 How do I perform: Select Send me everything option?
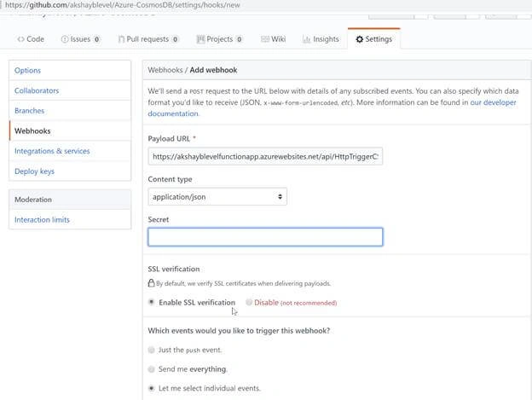tap(151, 369)
